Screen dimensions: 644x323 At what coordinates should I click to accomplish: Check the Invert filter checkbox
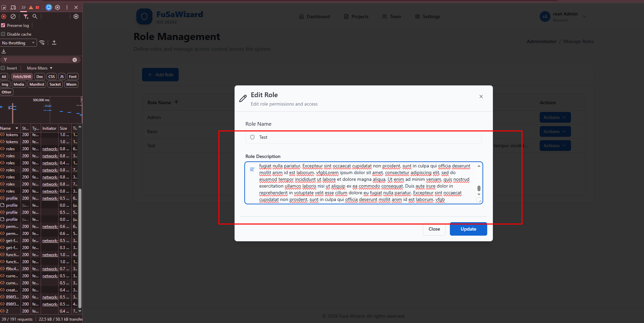[x=3, y=68]
